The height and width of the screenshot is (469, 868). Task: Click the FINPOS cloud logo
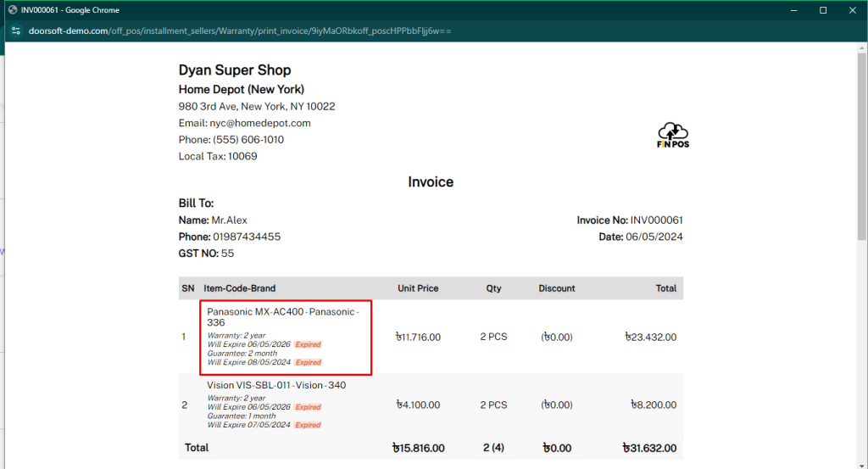click(672, 135)
